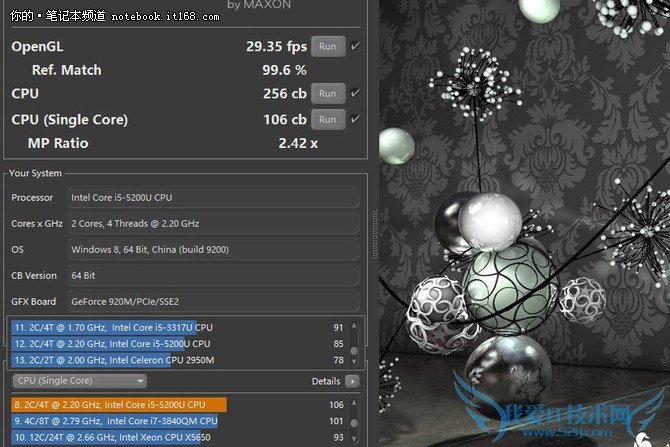Click the CPU score 256 cb
The height and width of the screenshot is (447, 670).
[x=285, y=94]
